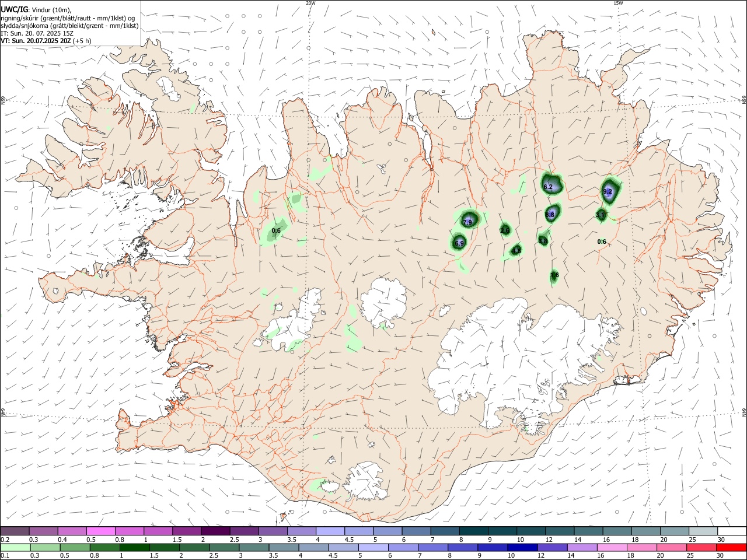747x560 pixels.
Task: Click the 'VT: Sun. 20.07.2025 20Z (+5 h)' line
Action: (x=46, y=41)
